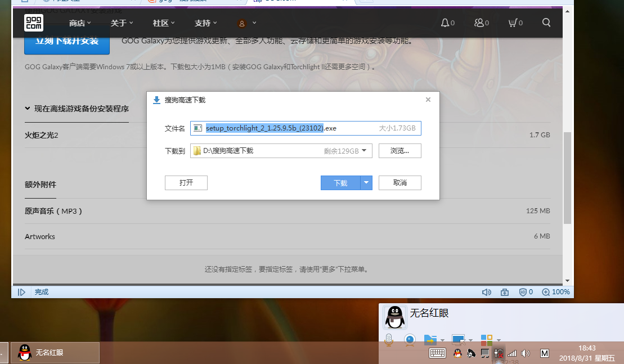Start a QQ video call with webcam icon
The height and width of the screenshot is (364, 624).
point(410,340)
